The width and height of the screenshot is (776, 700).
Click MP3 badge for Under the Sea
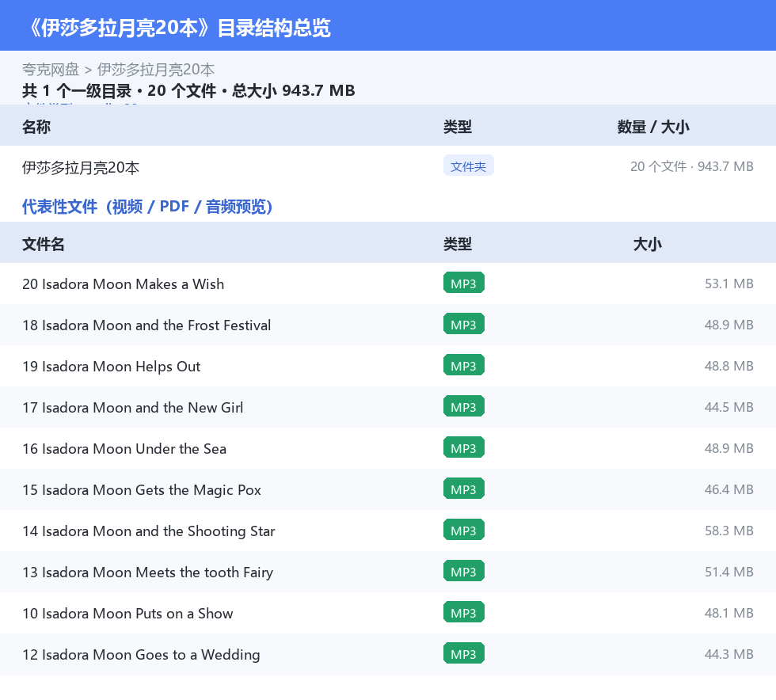coord(464,447)
